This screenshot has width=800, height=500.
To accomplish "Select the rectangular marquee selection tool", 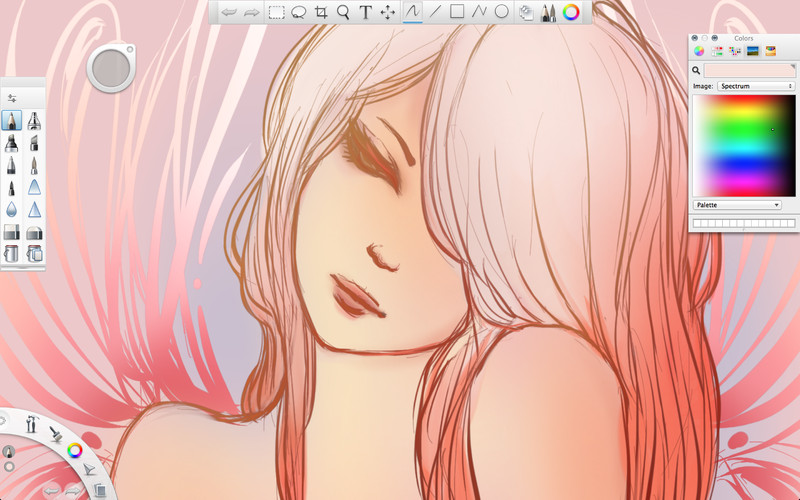I will [x=277, y=12].
